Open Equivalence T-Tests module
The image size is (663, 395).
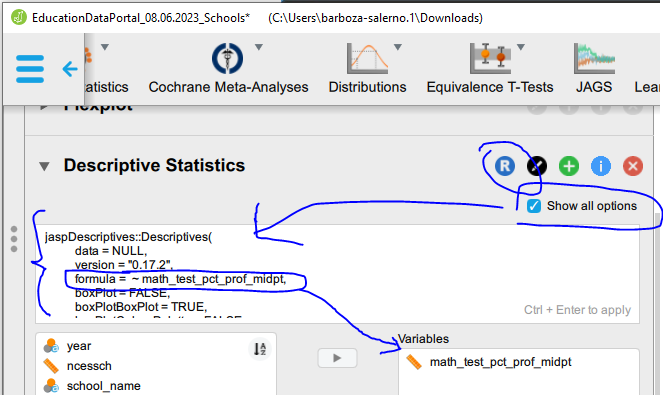pos(490,69)
